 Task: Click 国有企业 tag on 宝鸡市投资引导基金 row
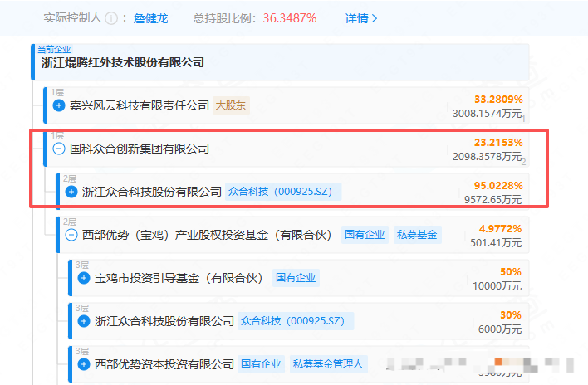point(296,278)
